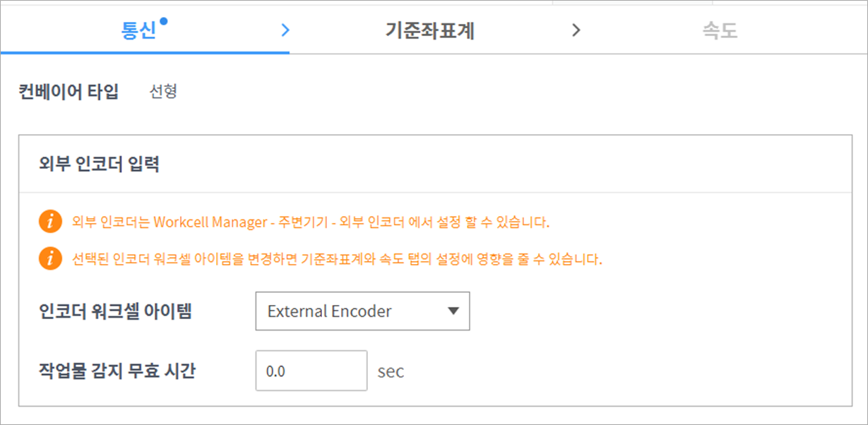Click the black dropdown arrow triangle
Viewport: 868px width, 425px height.
click(x=453, y=311)
